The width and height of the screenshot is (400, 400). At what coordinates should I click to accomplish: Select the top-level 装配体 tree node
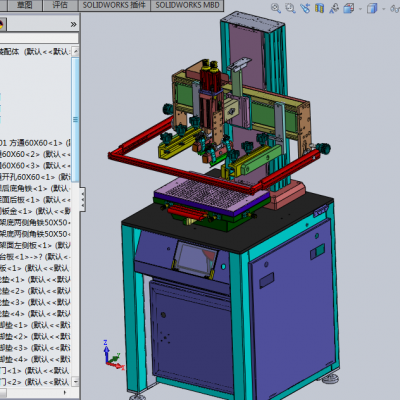[x=35, y=52]
